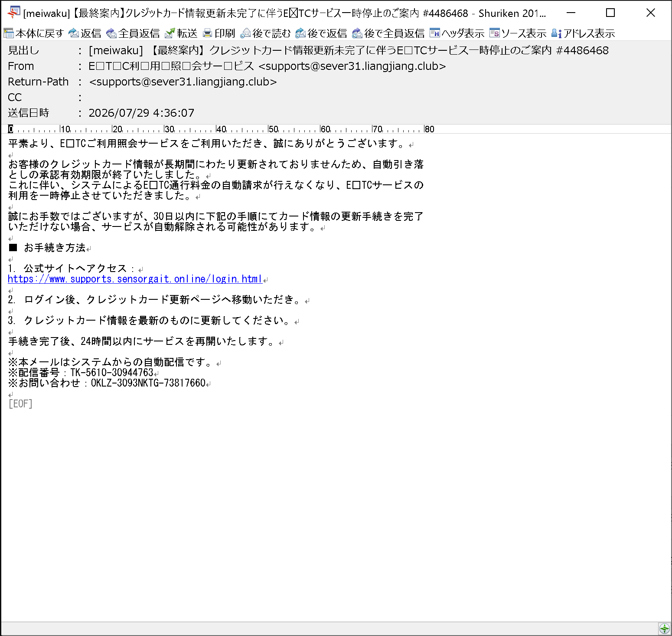Click the 手続き完了後、24時間以内 sentence
Image resolution: width=672 pixels, height=636 pixels.
coord(143,341)
